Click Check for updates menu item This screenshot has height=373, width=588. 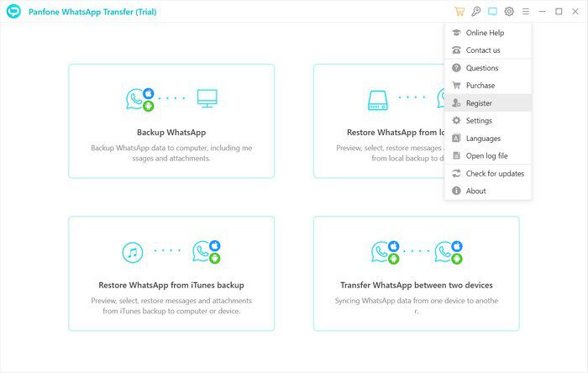coord(495,174)
